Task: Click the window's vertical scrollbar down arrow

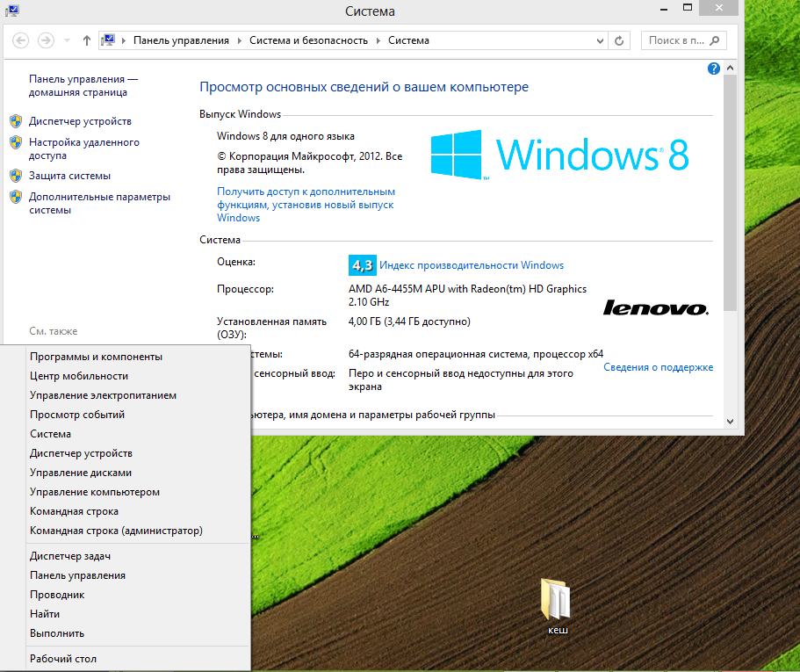Action: pos(732,421)
